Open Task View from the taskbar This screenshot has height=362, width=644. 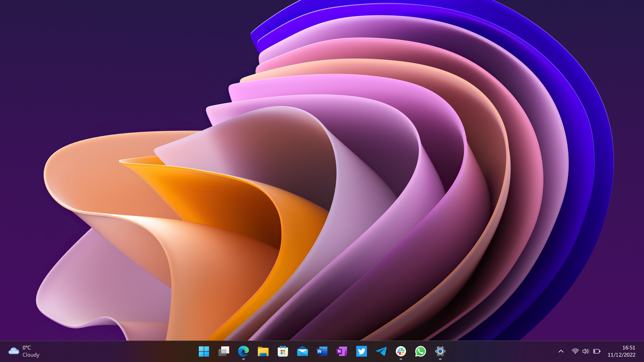point(224,351)
